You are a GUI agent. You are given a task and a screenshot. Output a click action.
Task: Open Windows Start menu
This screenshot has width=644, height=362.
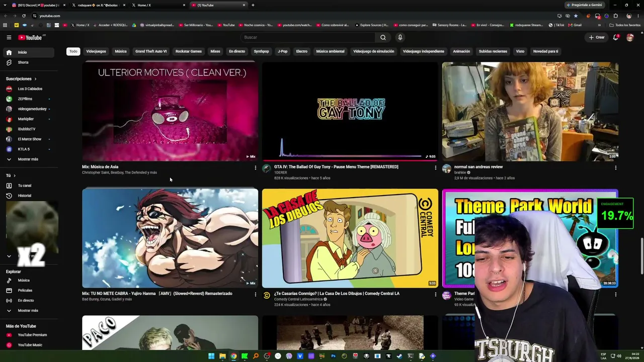pos(211,356)
